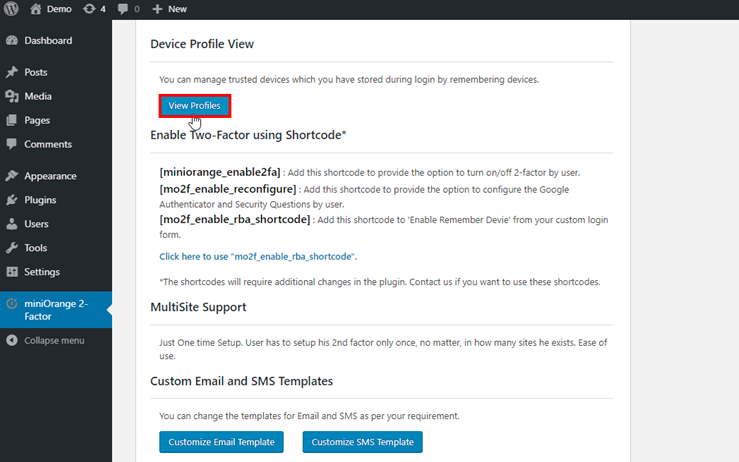Click the [mo2f_enable_reconfigure] shortcode text
The image size is (739, 462).
pyautogui.click(x=228, y=189)
